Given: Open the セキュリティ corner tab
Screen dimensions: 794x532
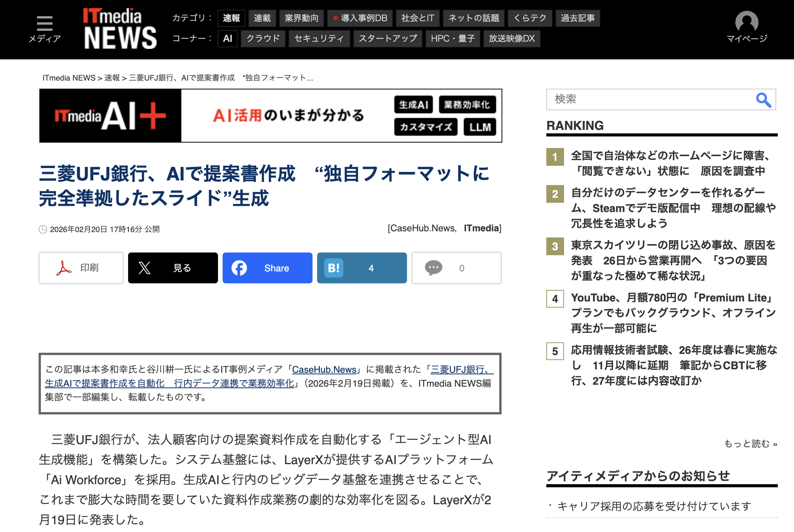Looking at the screenshot, I should pos(319,39).
